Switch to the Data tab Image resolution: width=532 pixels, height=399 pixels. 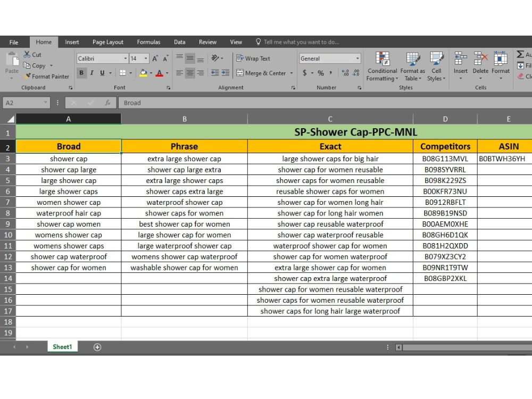[x=180, y=42]
